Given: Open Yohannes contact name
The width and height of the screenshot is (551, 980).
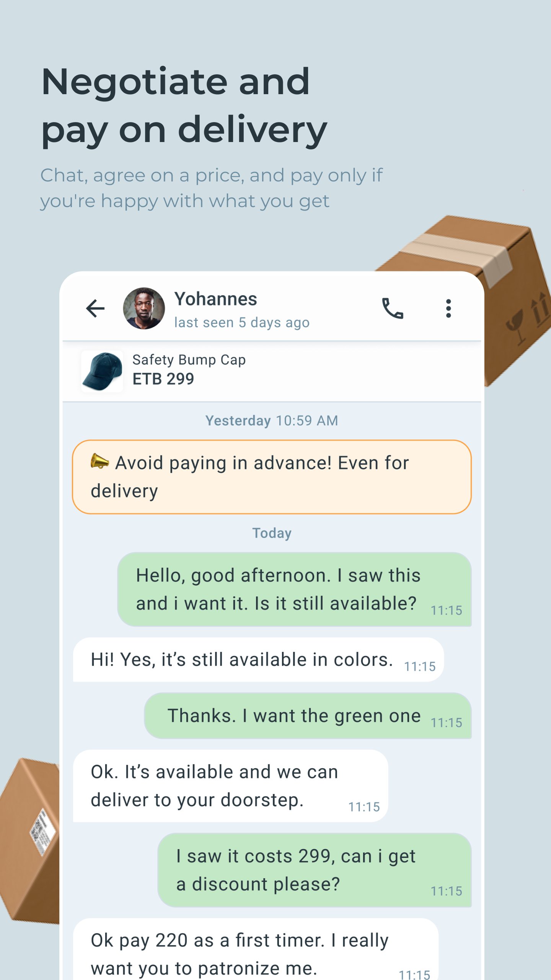Looking at the screenshot, I should pyautogui.click(x=216, y=299).
